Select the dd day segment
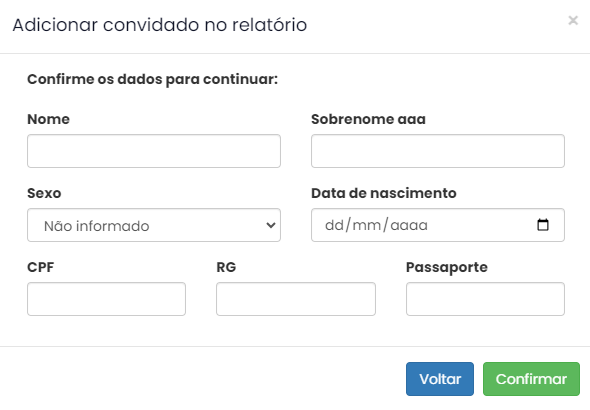Image resolution: width=590 pixels, height=410 pixels. (334, 225)
